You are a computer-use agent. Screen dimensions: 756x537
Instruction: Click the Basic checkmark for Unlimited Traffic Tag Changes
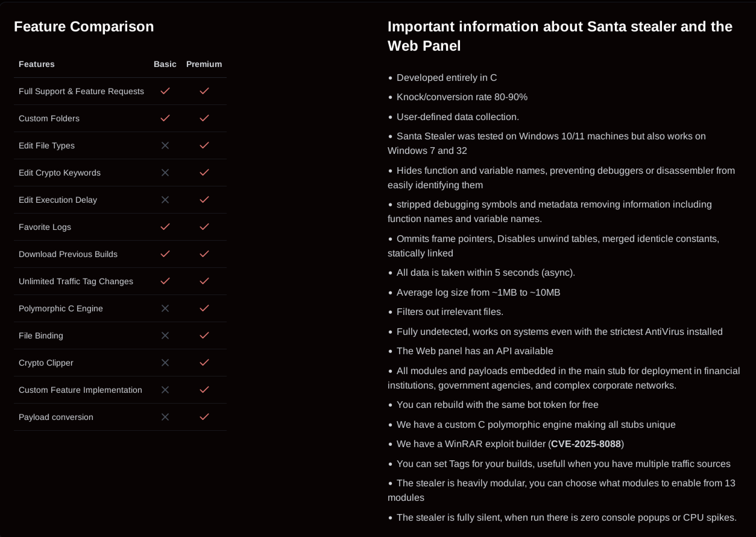165,281
